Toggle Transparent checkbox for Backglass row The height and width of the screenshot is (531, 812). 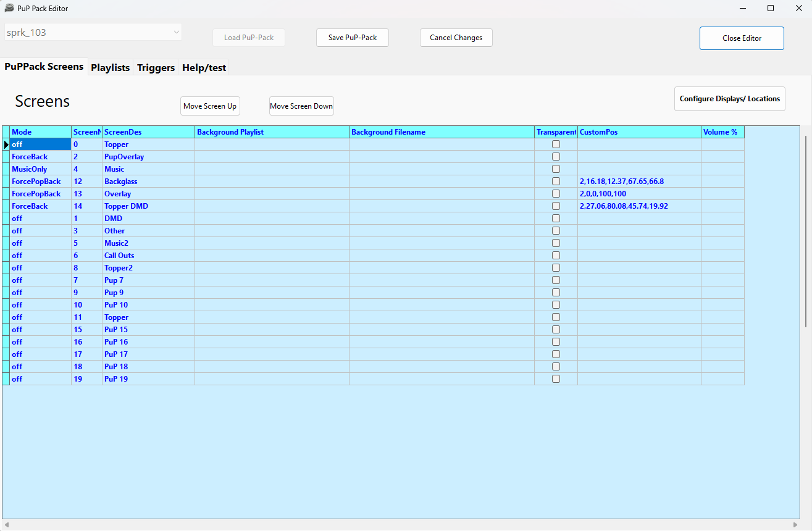[556, 182]
